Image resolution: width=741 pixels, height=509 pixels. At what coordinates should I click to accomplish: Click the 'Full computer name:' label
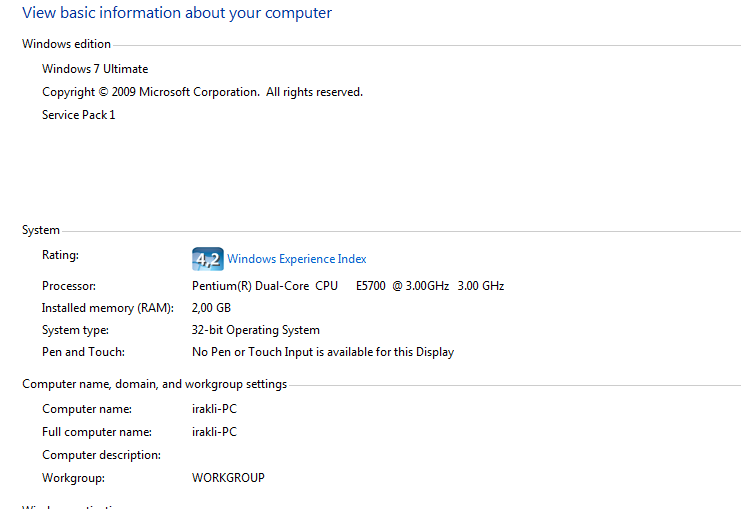coord(97,432)
